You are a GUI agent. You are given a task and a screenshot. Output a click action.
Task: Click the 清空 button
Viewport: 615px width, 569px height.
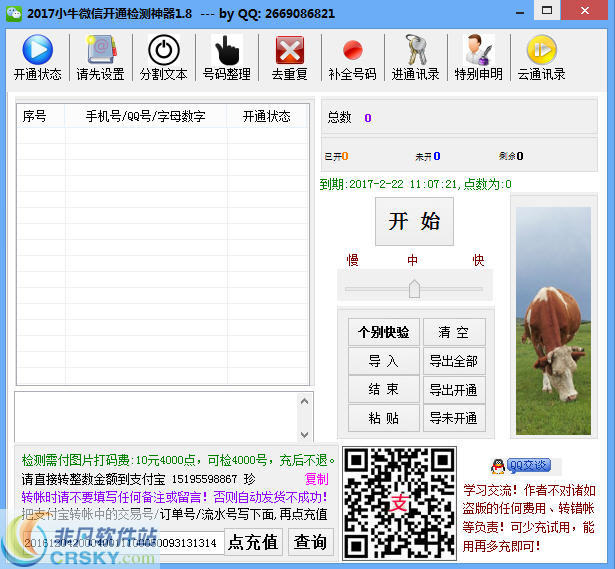coord(454,332)
